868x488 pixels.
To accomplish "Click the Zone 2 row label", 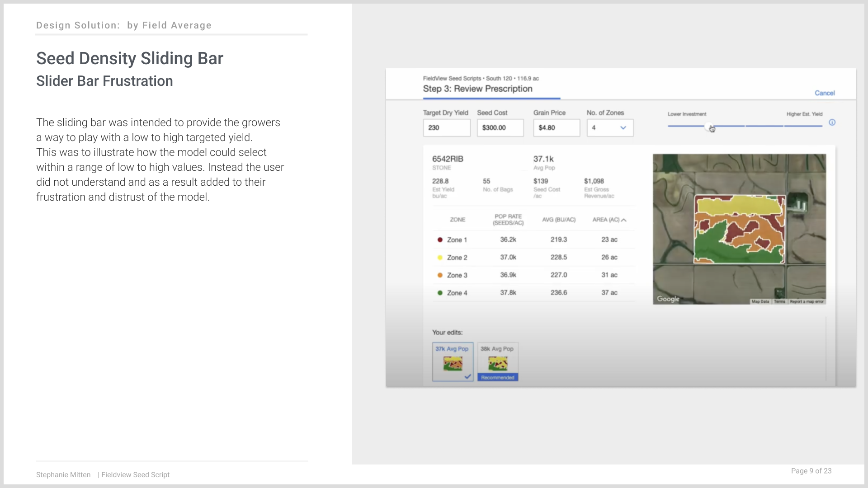I will [457, 258].
